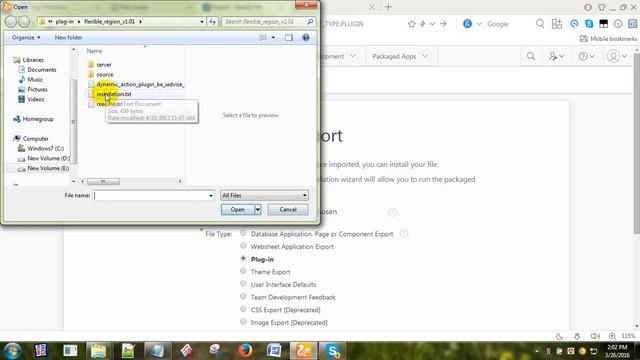Viewport: 640px width, 360px height.
Task: Click the Back arrow in Open dialog
Action: click(x=11, y=22)
